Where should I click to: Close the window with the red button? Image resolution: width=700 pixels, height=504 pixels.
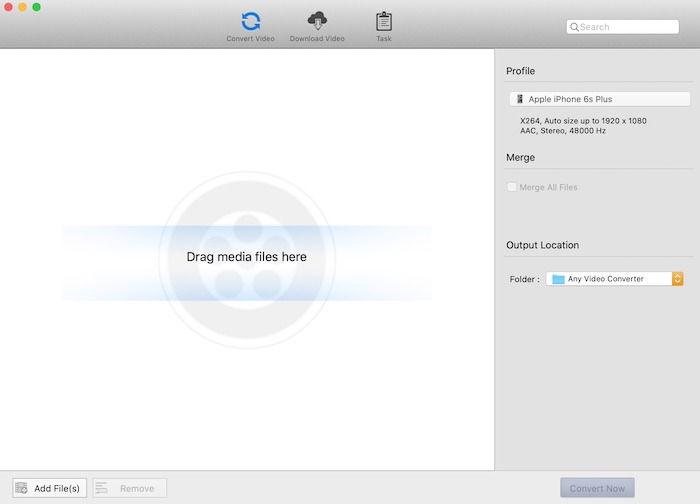8,7
